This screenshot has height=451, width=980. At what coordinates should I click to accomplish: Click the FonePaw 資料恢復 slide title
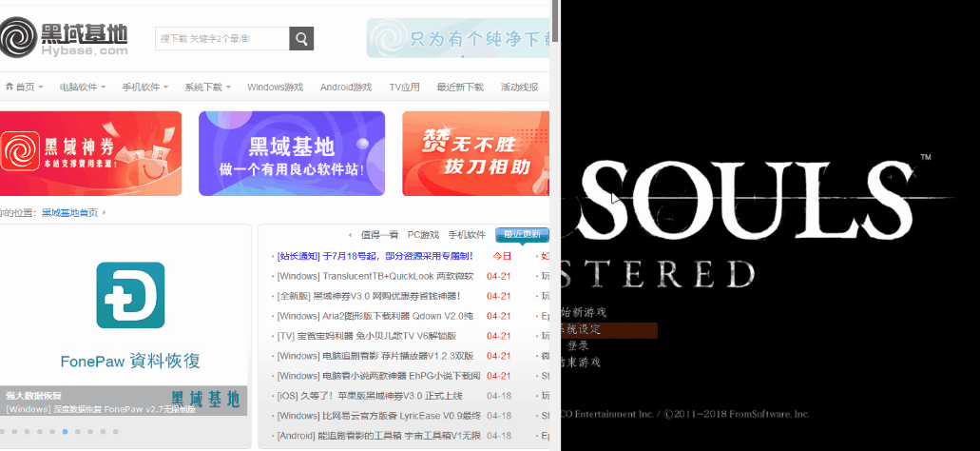[x=130, y=361]
